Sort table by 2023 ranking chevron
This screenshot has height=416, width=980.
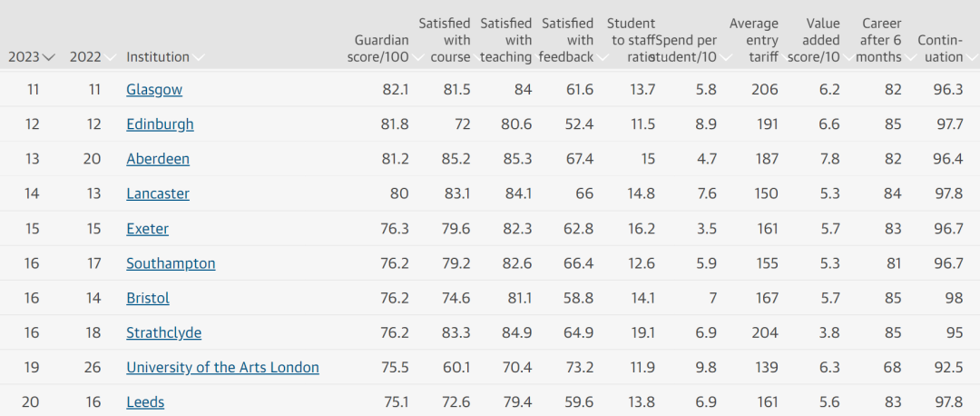(x=49, y=57)
